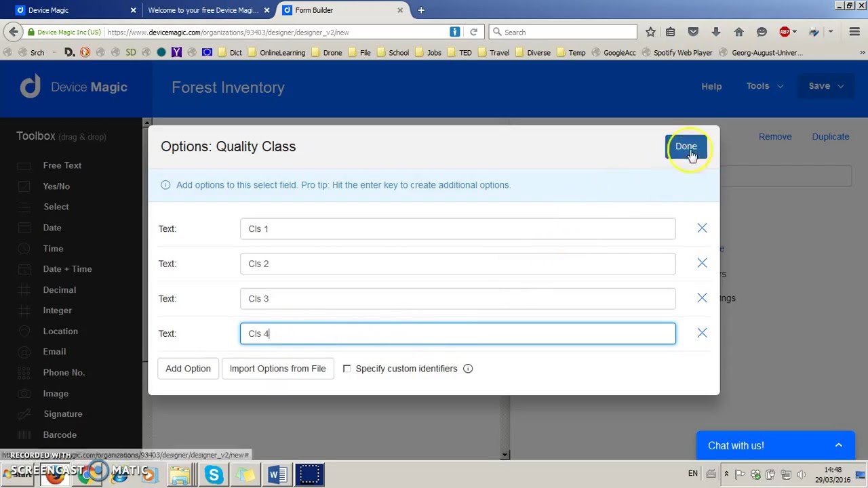Pick the Time field in Toolbox

pyautogui.click(x=53, y=249)
